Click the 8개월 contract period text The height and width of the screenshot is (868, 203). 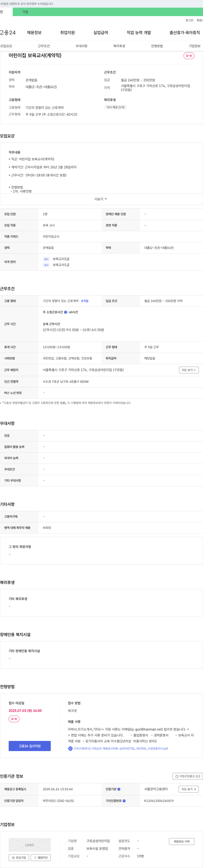tap(85, 301)
